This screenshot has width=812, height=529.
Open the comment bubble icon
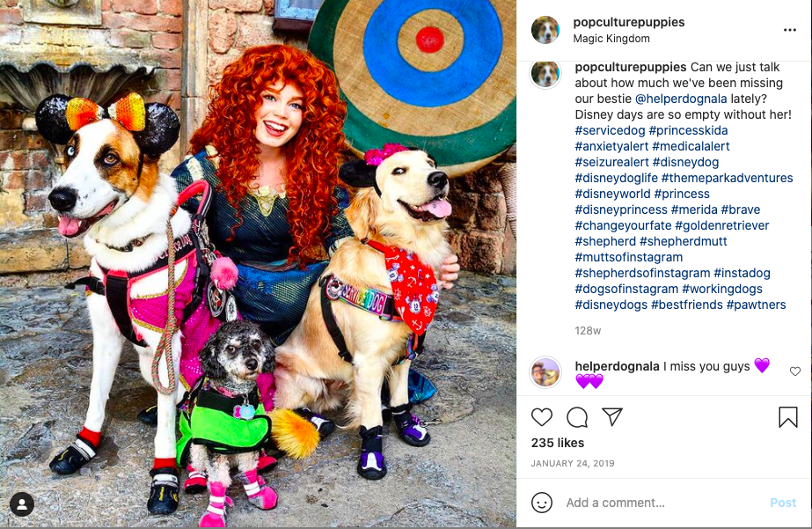(577, 417)
